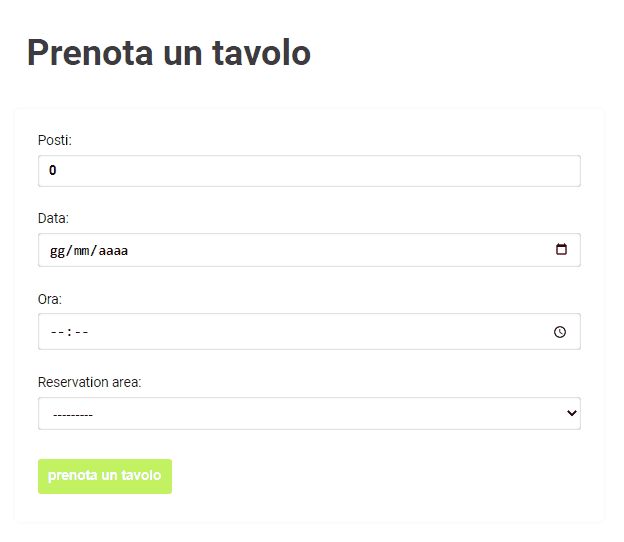Open the calendar picker icon

point(561,250)
